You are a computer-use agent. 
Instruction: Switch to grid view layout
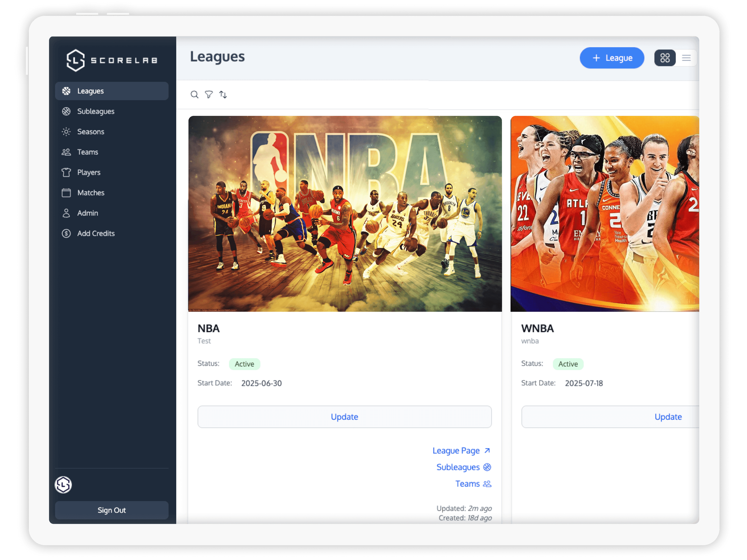coord(665,58)
